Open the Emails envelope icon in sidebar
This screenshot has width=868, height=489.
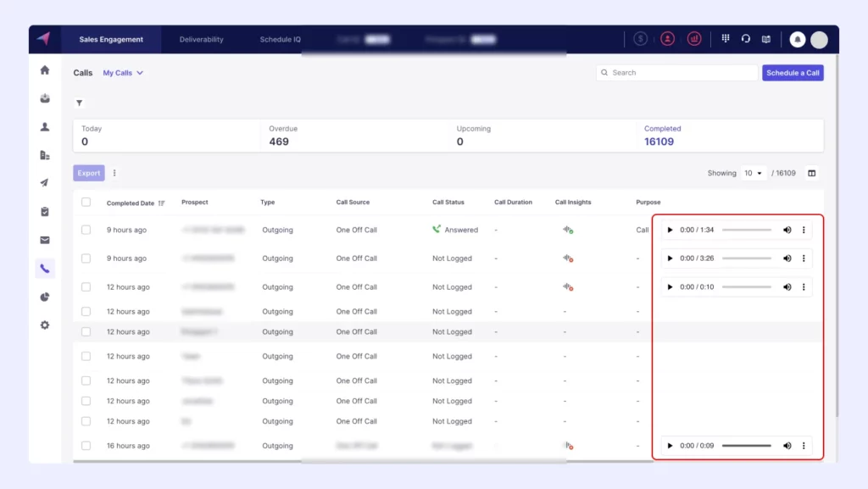point(45,240)
